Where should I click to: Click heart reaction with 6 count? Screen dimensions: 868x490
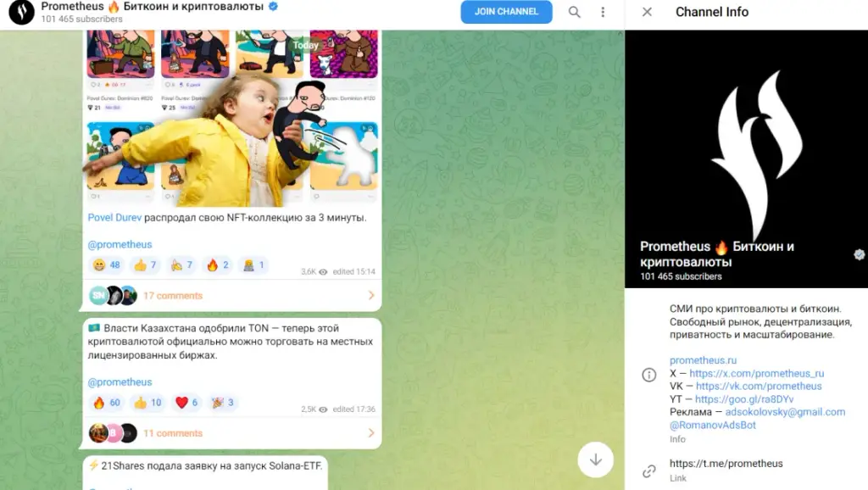point(186,403)
